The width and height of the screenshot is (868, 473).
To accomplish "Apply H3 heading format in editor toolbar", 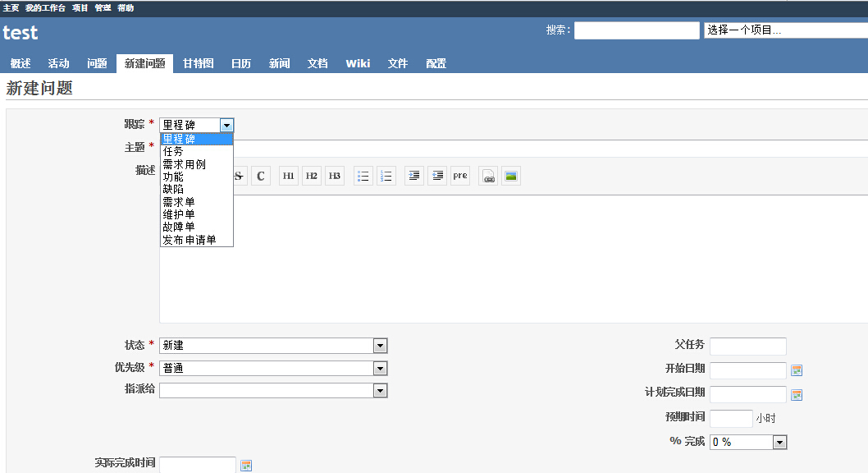I will [335, 176].
